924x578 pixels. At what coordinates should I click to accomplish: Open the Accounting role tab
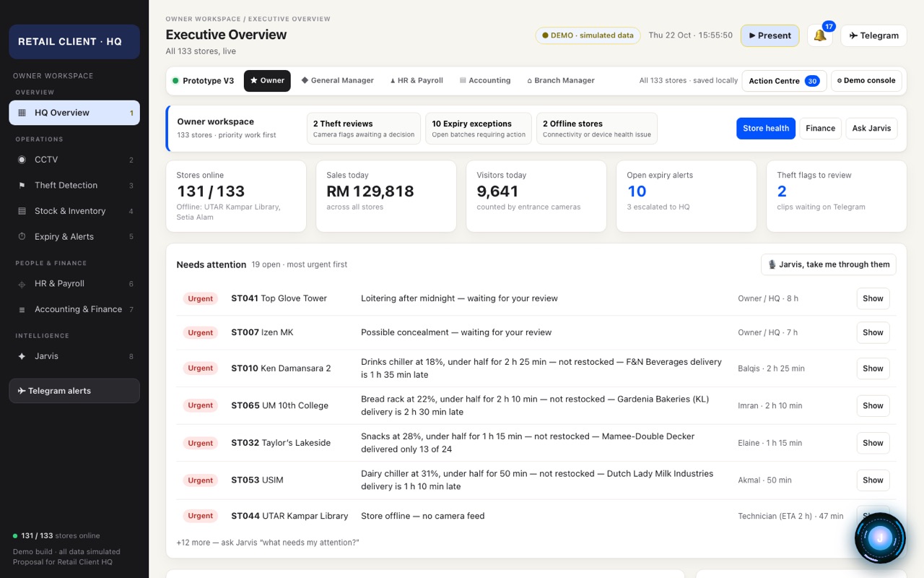click(485, 81)
